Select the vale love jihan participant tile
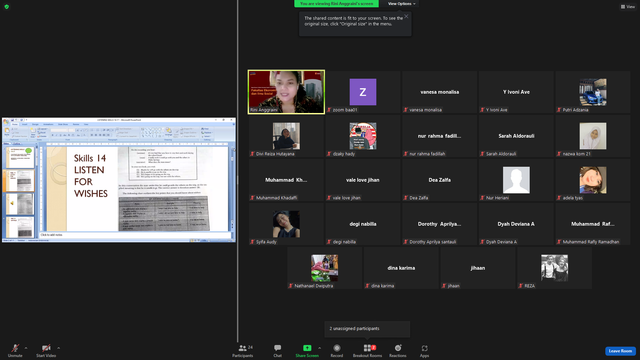The image size is (640, 360). coord(363,180)
